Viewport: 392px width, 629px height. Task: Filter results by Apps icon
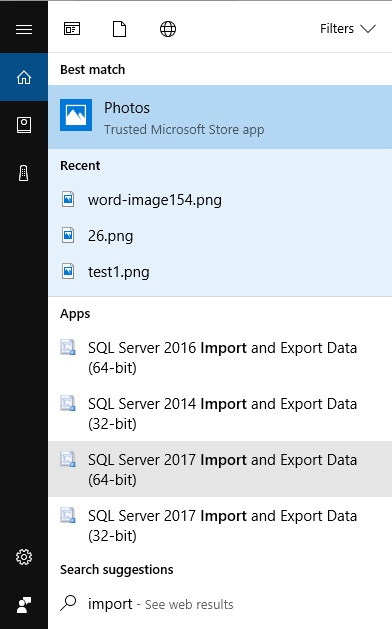coord(72,29)
